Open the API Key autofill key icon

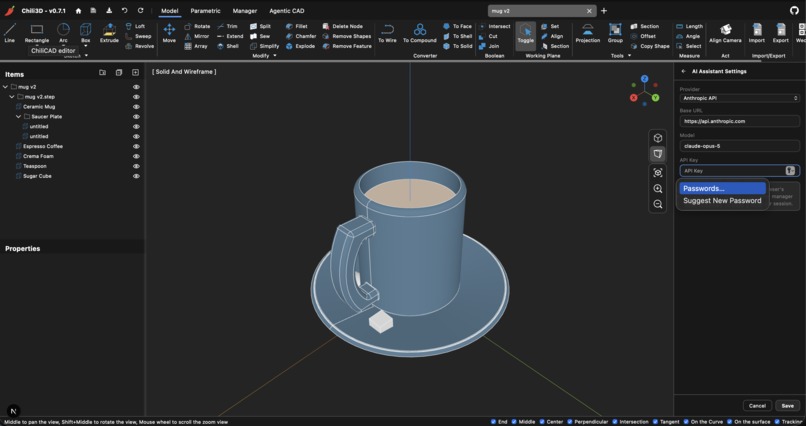(x=790, y=171)
